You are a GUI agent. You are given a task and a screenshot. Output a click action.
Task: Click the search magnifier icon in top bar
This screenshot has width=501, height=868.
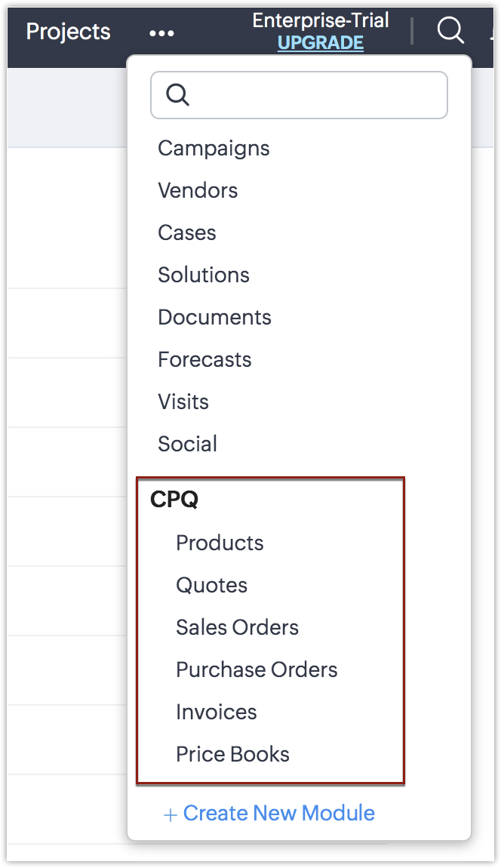[x=450, y=31]
